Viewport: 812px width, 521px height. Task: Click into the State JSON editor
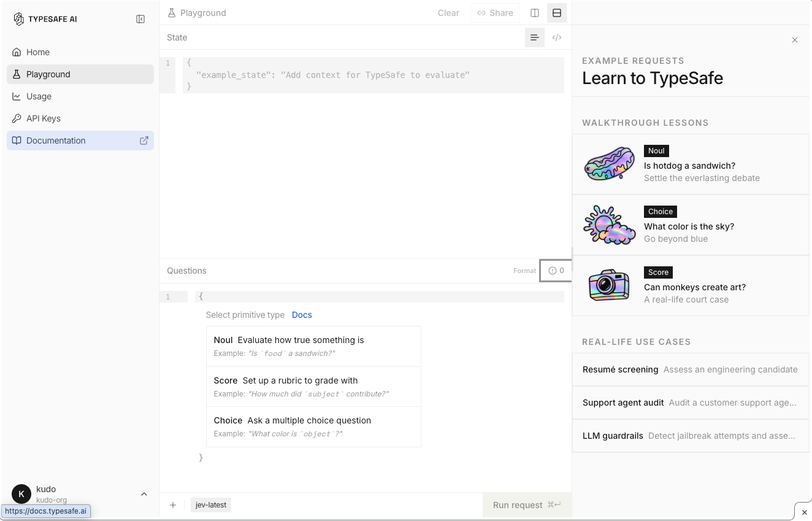pos(373,75)
